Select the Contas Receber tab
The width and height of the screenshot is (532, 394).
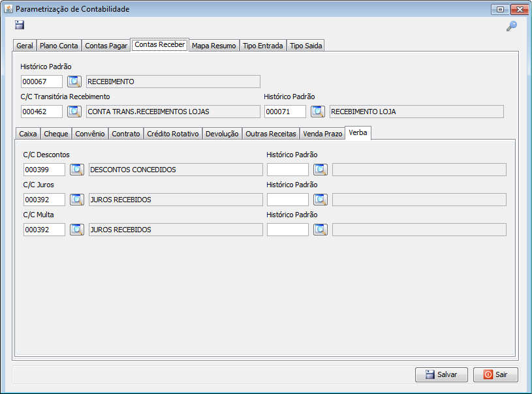point(160,44)
